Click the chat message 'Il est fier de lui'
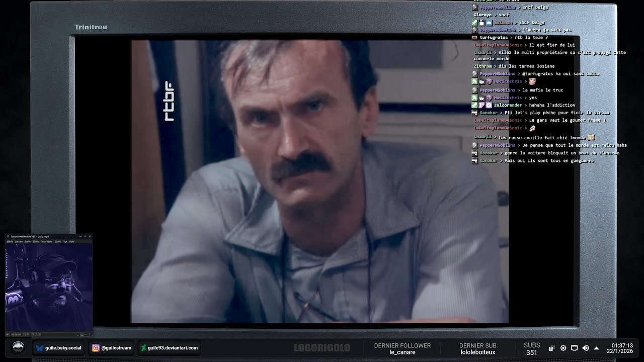This screenshot has width=644, height=362. tap(552, 45)
